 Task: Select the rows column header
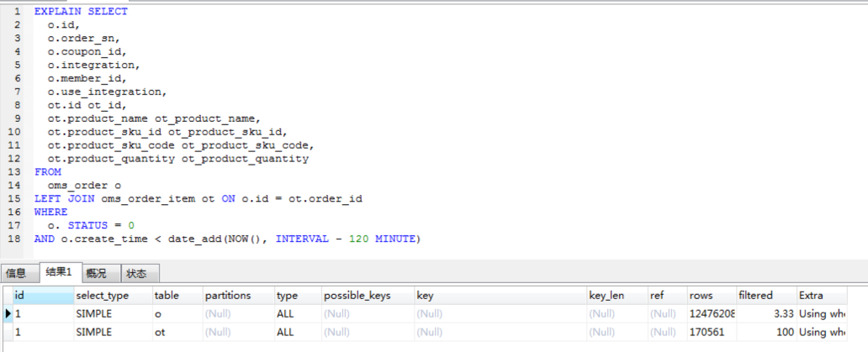[701, 296]
